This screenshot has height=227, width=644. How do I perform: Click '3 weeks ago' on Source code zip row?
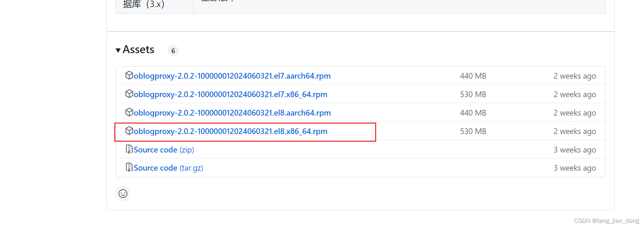575,150
